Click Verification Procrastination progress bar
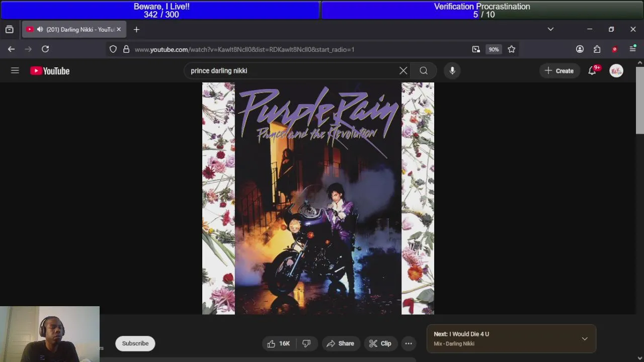 [x=482, y=10]
